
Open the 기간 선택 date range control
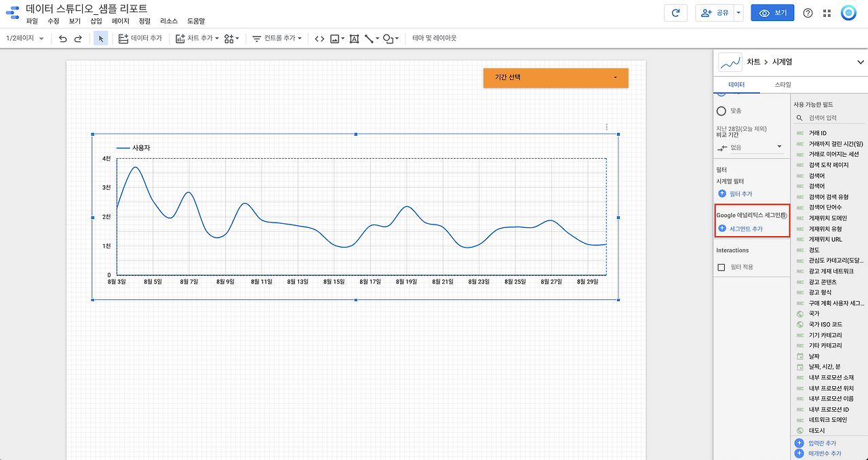(x=556, y=77)
